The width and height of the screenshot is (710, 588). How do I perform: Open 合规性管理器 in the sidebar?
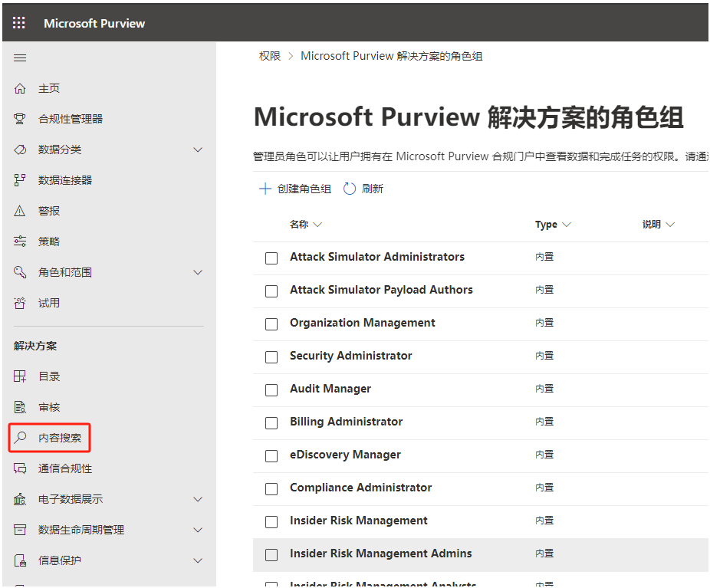(71, 119)
